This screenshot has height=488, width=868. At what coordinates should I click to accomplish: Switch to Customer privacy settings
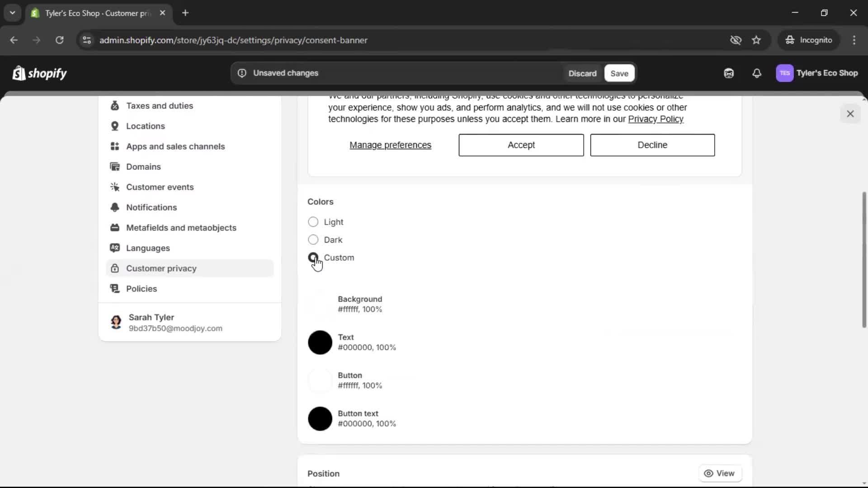click(x=161, y=268)
